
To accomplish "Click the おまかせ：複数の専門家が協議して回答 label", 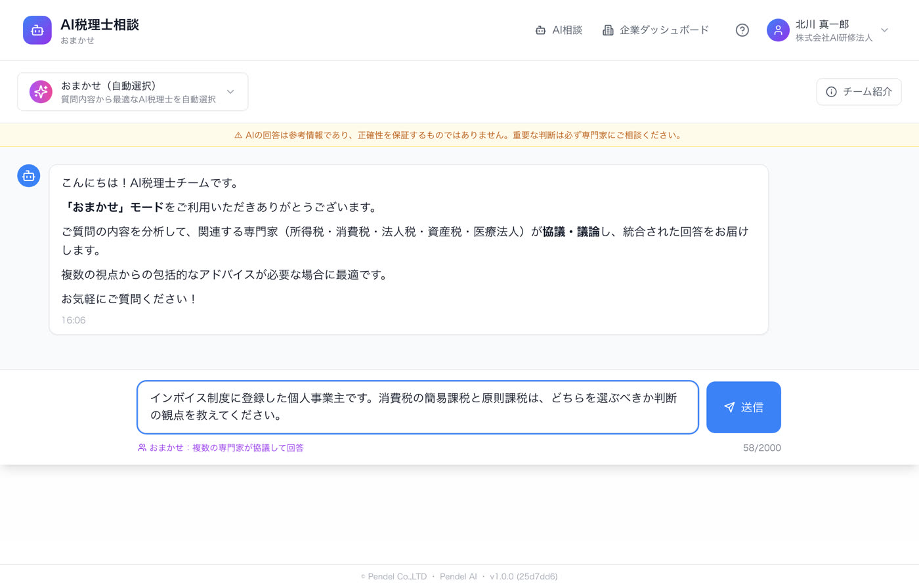I will (221, 448).
